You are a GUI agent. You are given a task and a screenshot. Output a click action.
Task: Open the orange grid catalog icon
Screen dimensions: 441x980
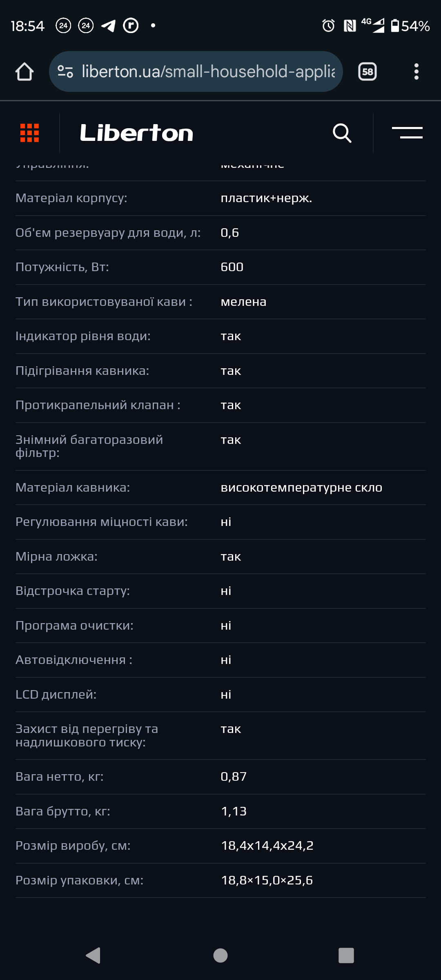point(30,133)
